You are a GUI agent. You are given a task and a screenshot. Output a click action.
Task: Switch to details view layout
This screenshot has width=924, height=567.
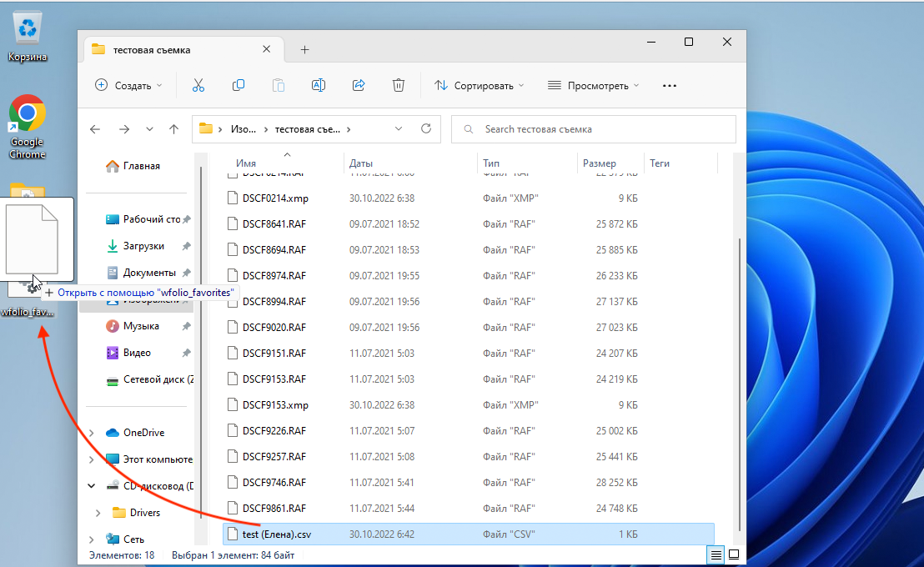[716, 554]
